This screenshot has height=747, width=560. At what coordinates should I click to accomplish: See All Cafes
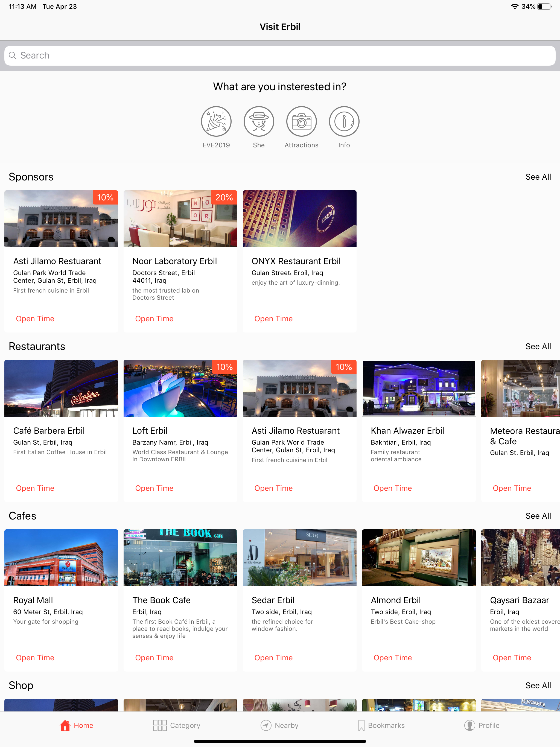click(538, 516)
